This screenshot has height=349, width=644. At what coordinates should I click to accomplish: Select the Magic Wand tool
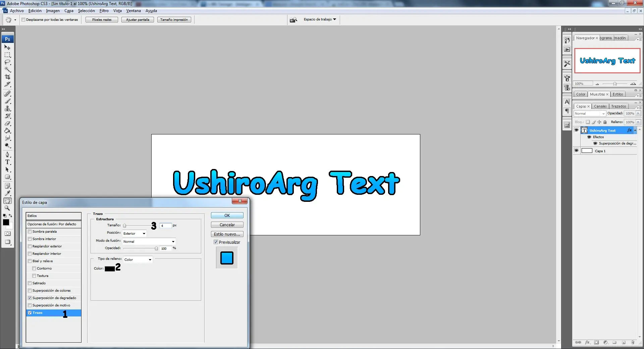coord(7,69)
